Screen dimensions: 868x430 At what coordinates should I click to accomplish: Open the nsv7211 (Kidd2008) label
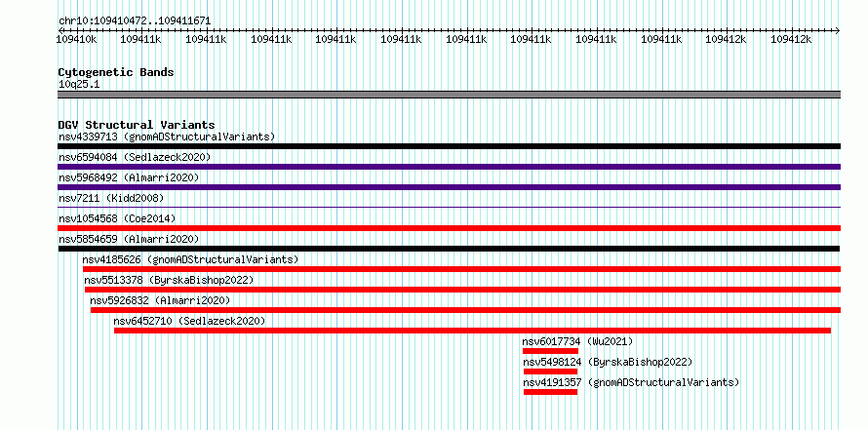[x=111, y=198]
